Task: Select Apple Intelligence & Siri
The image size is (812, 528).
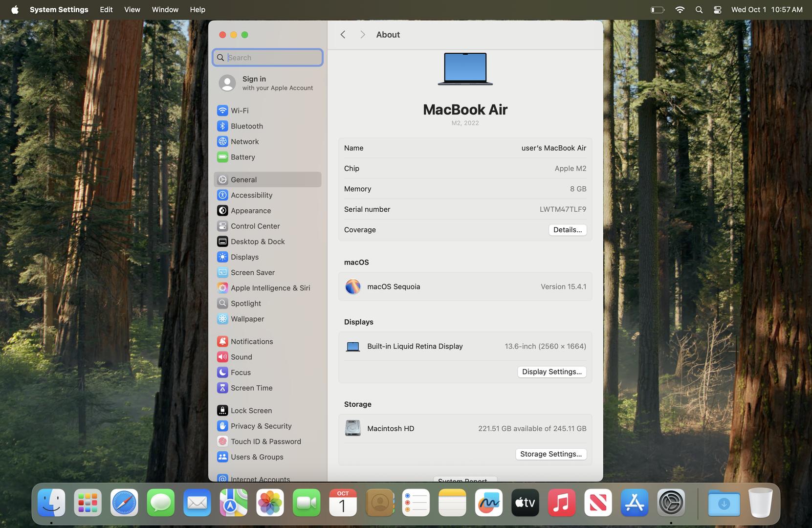Action: [270, 288]
